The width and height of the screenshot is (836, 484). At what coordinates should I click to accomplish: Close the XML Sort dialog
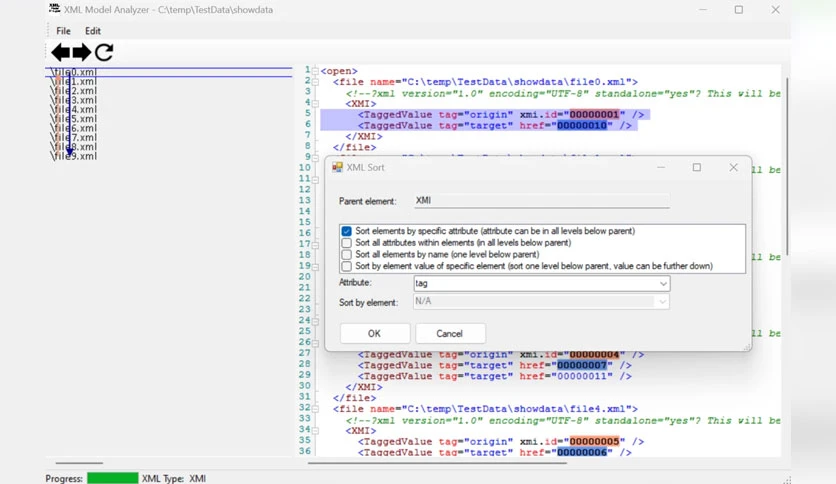point(734,167)
